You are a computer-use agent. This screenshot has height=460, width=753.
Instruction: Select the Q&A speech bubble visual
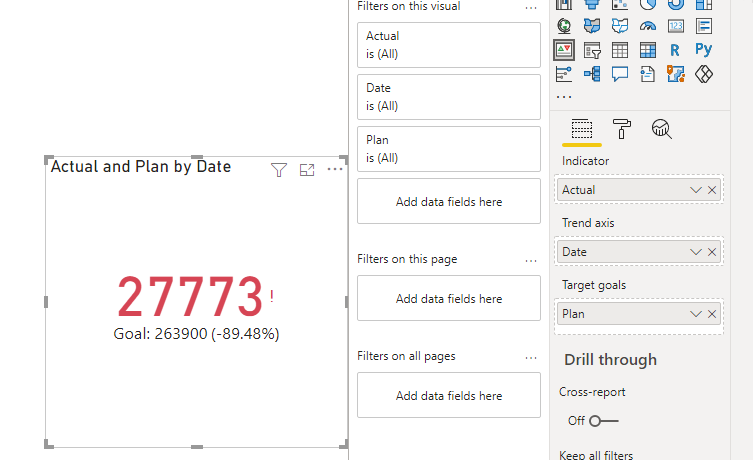(x=619, y=74)
